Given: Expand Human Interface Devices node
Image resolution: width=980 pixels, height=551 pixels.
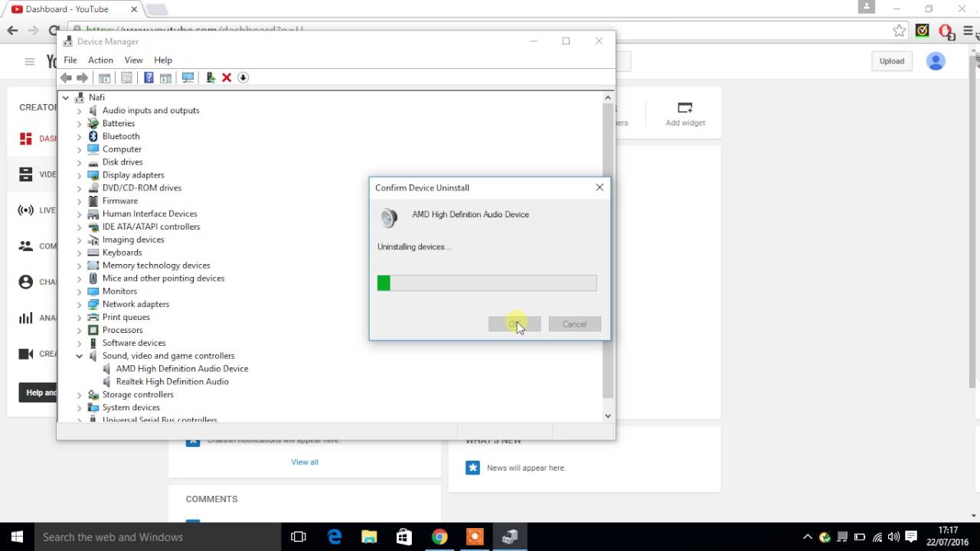Looking at the screenshot, I should click(79, 214).
